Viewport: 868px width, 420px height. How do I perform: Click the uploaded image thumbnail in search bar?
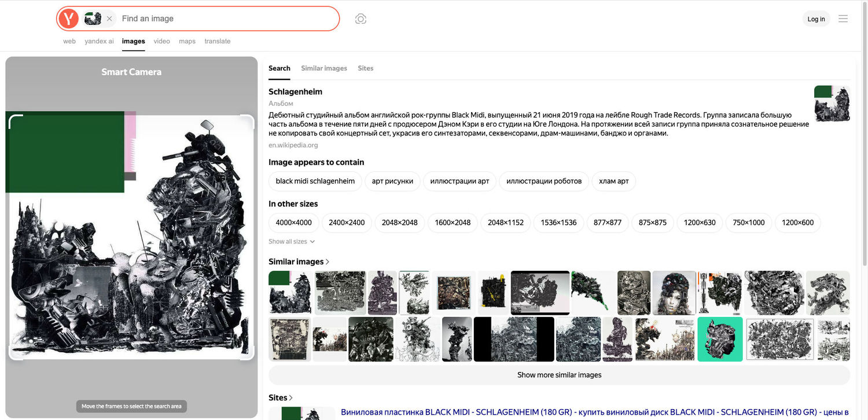[x=93, y=19]
